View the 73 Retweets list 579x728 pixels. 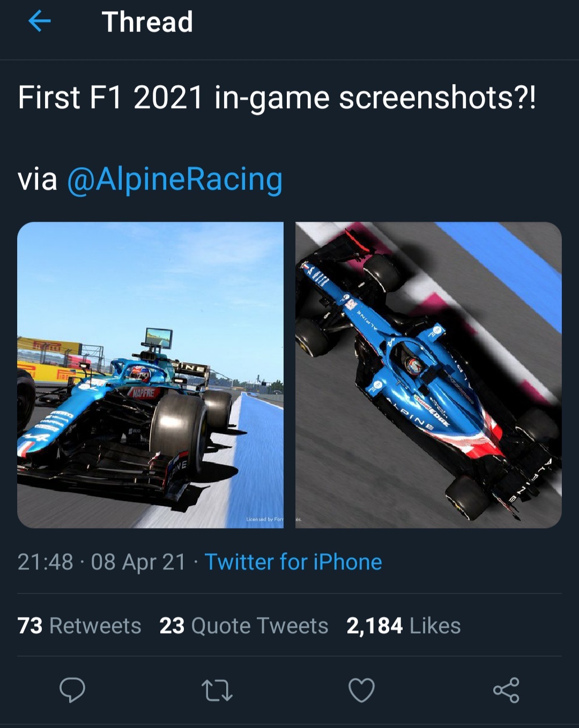tap(79, 626)
